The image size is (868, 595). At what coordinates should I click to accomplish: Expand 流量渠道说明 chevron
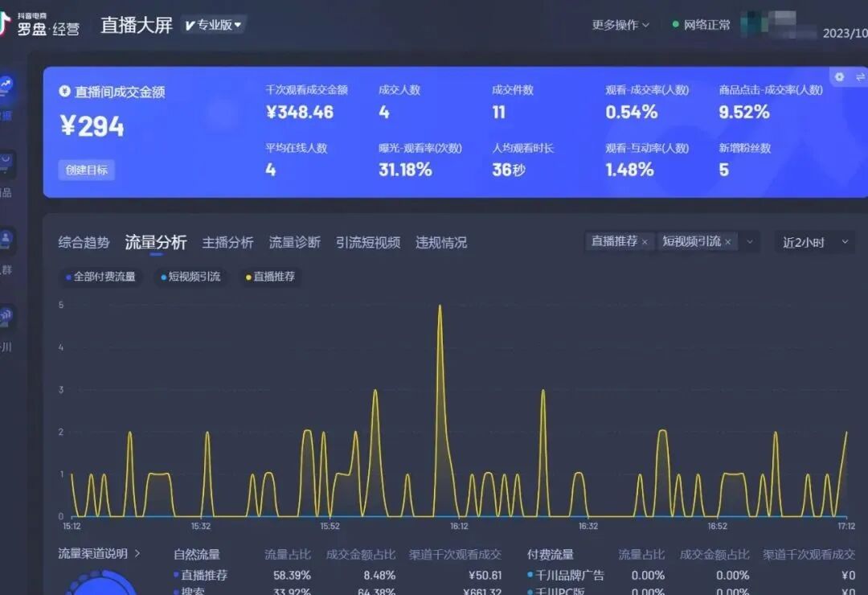point(137,553)
